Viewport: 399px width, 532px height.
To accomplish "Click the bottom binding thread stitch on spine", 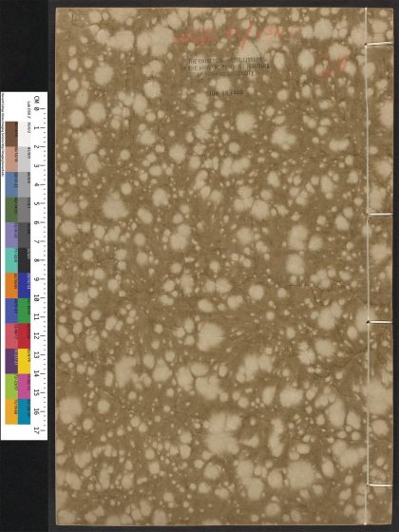I will pyautogui.click(x=380, y=485).
